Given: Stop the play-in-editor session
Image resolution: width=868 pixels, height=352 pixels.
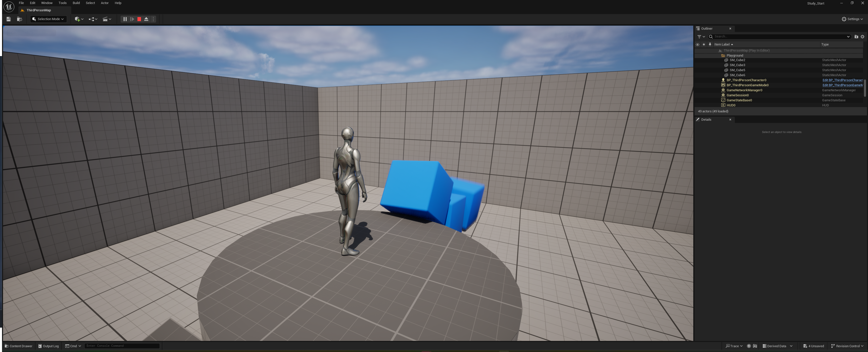Looking at the screenshot, I should click(x=139, y=19).
